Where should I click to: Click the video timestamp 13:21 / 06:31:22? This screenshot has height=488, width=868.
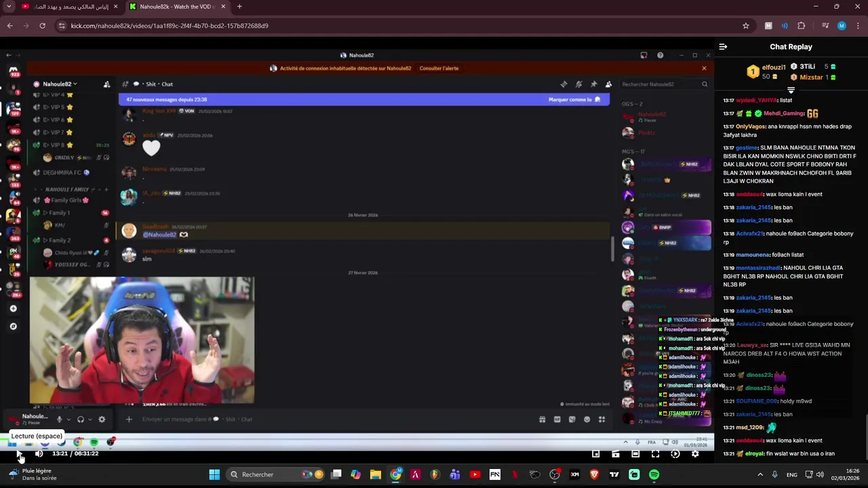point(75,453)
